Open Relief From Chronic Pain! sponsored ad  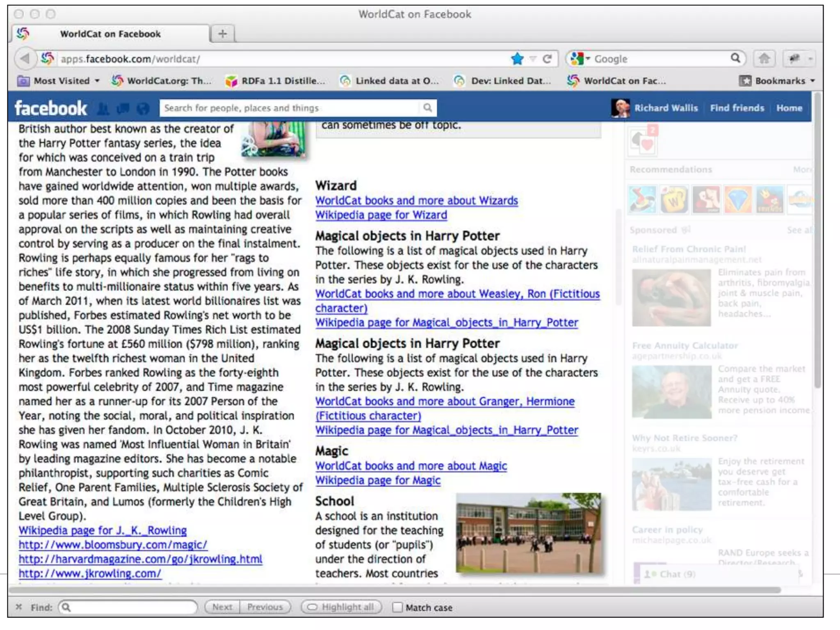tap(689, 249)
